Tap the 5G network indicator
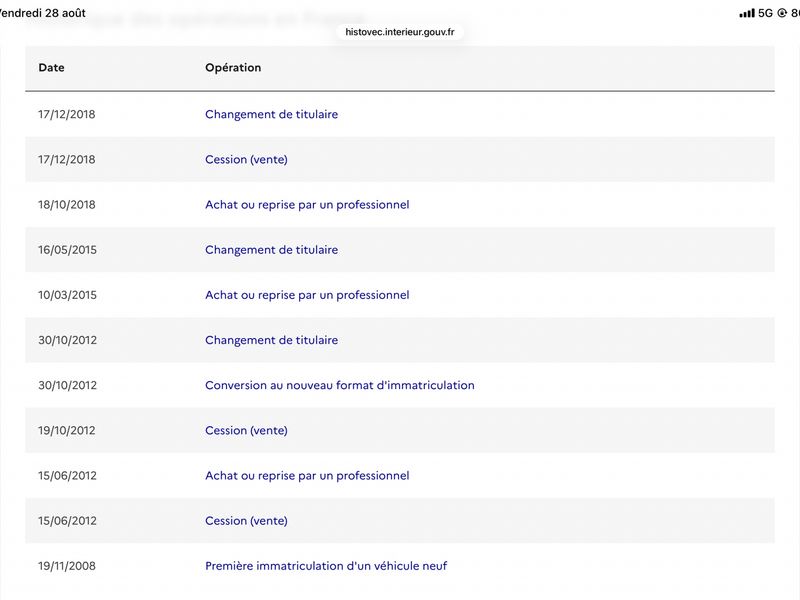Image resolution: width=800 pixels, height=600 pixels. 765,13
